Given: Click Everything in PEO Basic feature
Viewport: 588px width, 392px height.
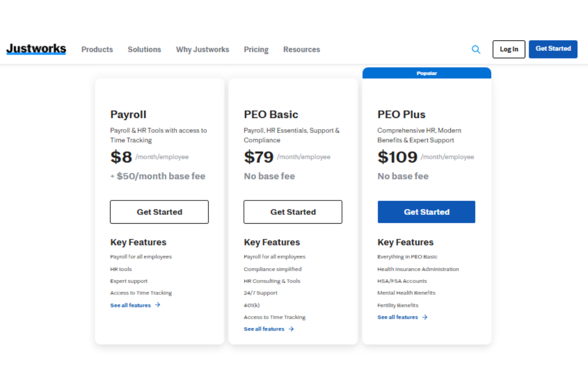Looking at the screenshot, I should (x=407, y=257).
